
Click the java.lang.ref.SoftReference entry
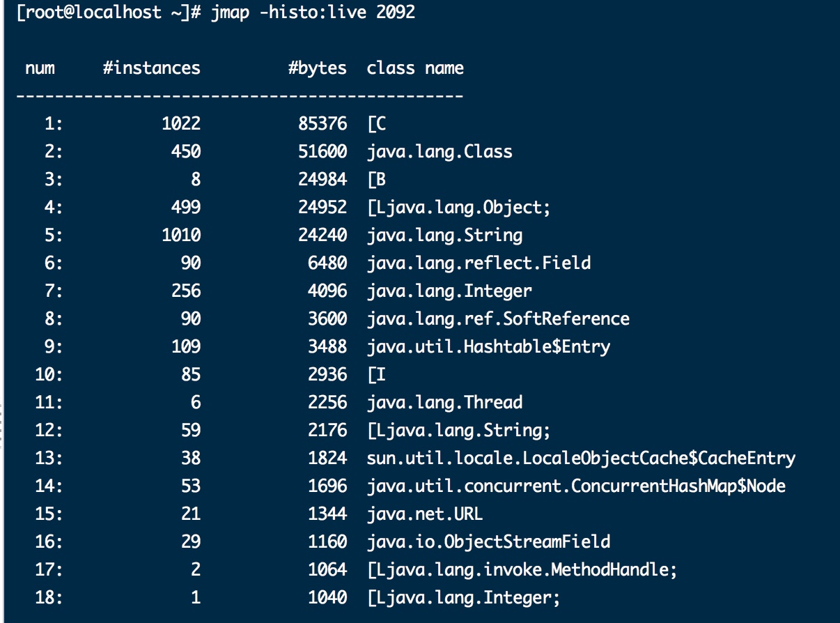tap(498, 319)
